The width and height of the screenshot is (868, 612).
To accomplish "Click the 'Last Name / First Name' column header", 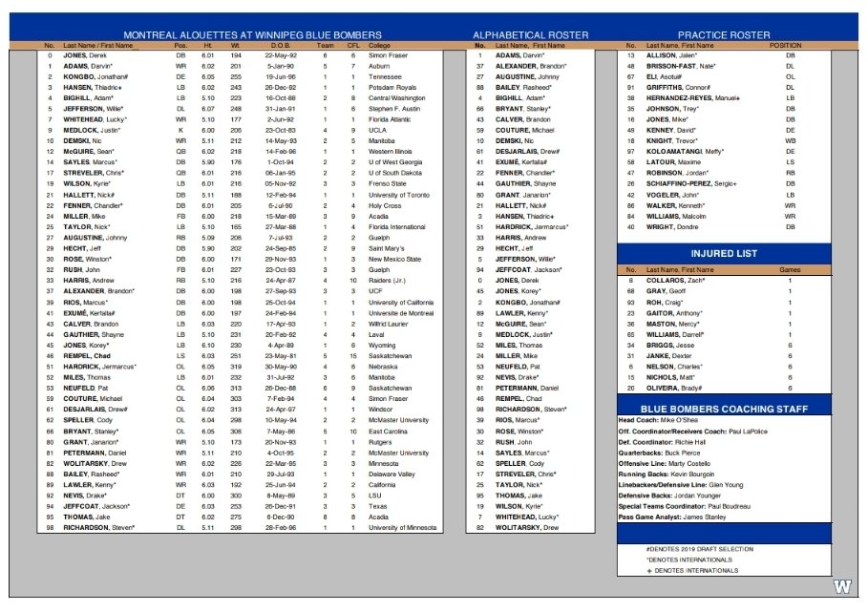I will pyautogui.click(x=98, y=46).
